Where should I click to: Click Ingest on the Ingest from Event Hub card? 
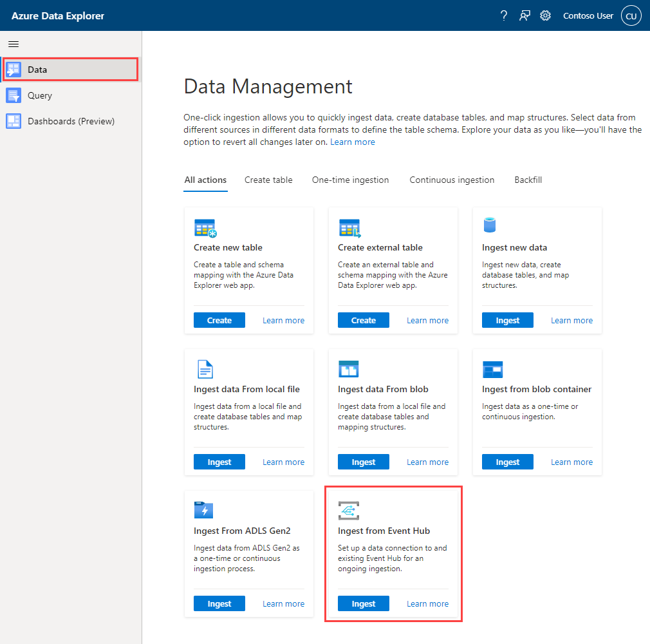pos(363,603)
